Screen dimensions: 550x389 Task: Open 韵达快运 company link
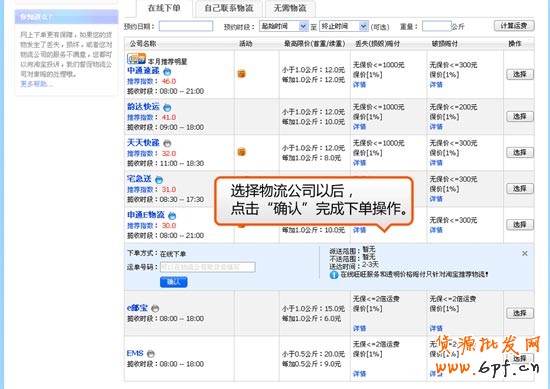pyautogui.click(x=143, y=107)
